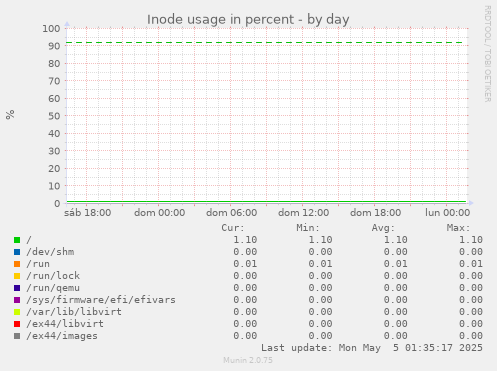
Task: Click the gray swatch for /ex44/images
Action: pyautogui.click(x=17, y=336)
